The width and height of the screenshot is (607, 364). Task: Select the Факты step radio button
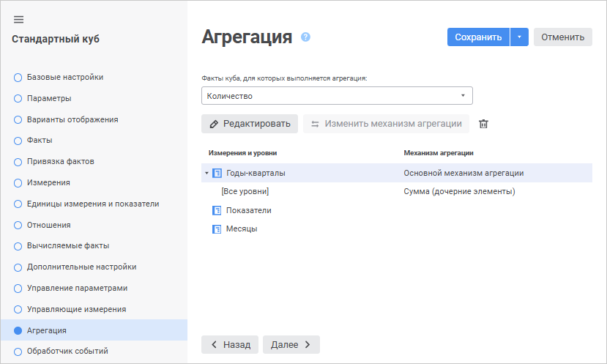click(18, 141)
